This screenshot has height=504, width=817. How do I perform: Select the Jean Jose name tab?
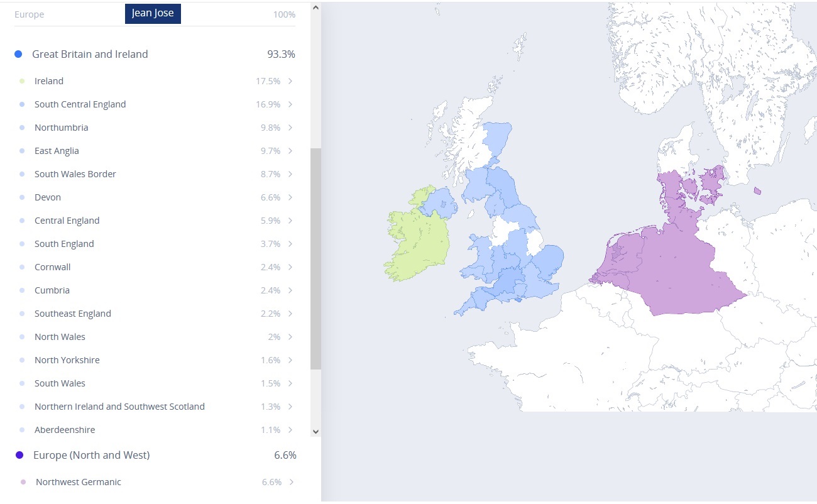(x=153, y=13)
